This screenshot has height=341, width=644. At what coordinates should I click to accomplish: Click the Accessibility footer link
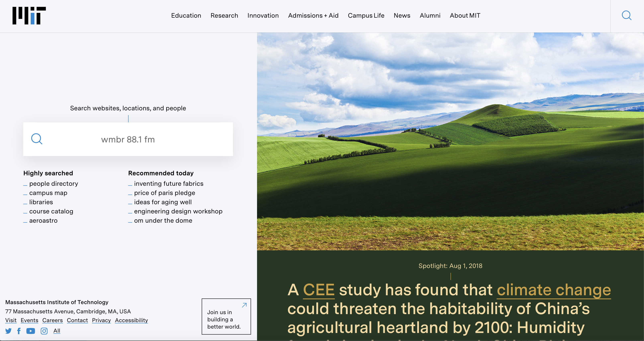tap(131, 320)
